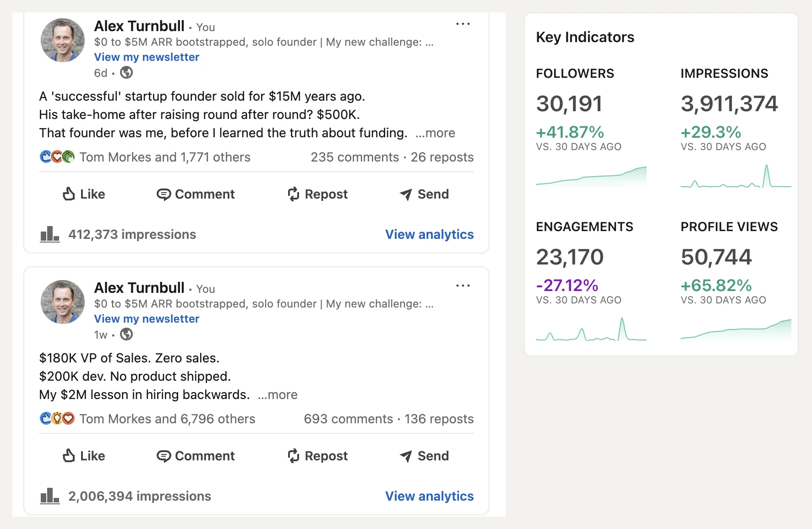The image size is (812, 529).
Task: Repost the post with 2,006,394 impressions
Action: point(317,456)
